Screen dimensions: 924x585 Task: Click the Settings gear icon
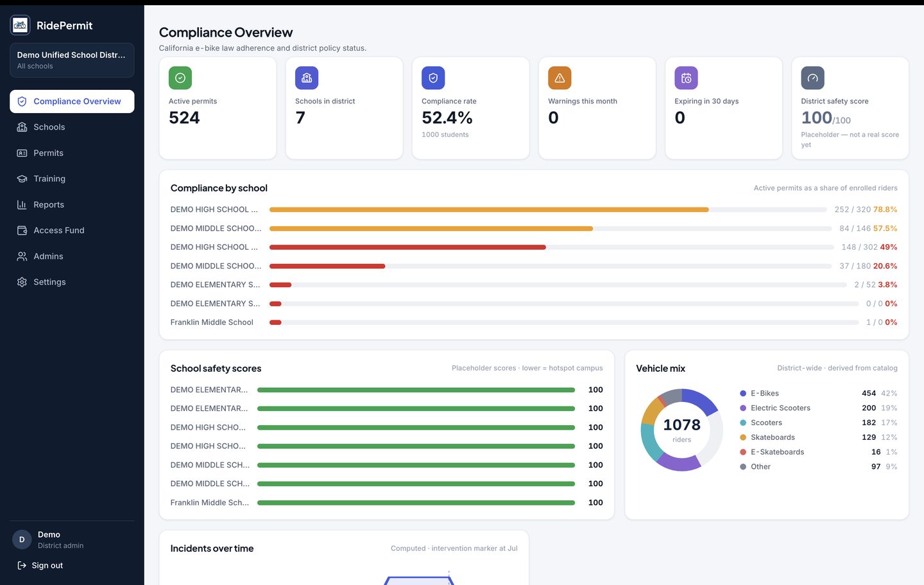(x=22, y=282)
